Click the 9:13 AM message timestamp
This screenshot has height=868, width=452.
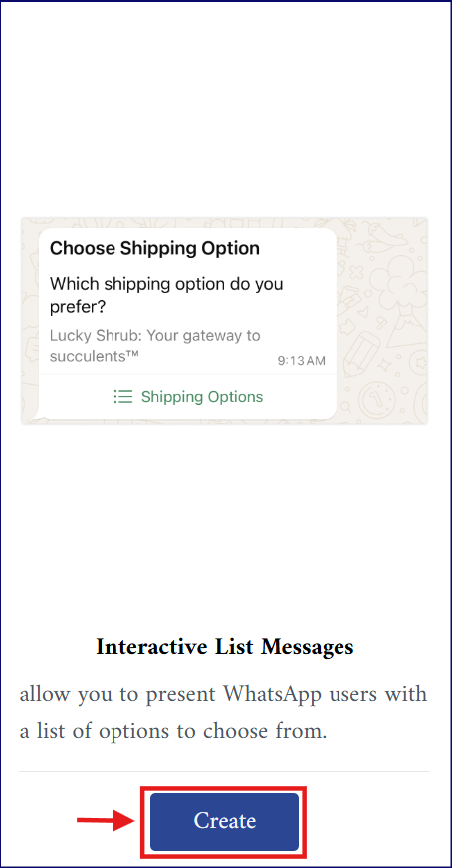point(302,361)
